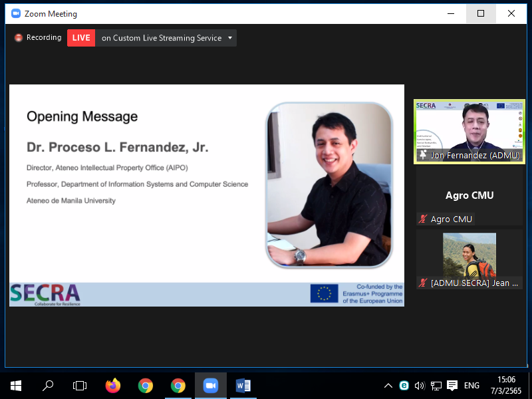Click 'Professor, Department of Information Systems' line
532x399 pixels.
(137, 184)
